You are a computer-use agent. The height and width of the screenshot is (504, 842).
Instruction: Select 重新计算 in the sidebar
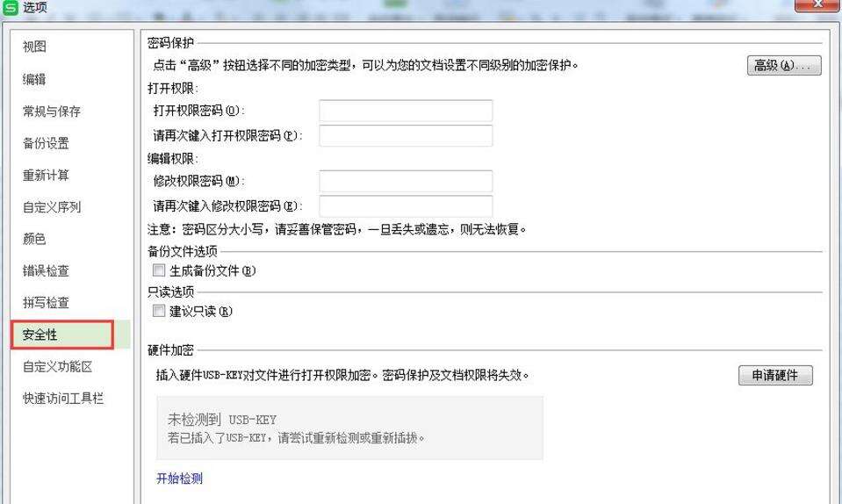click(x=46, y=175)
